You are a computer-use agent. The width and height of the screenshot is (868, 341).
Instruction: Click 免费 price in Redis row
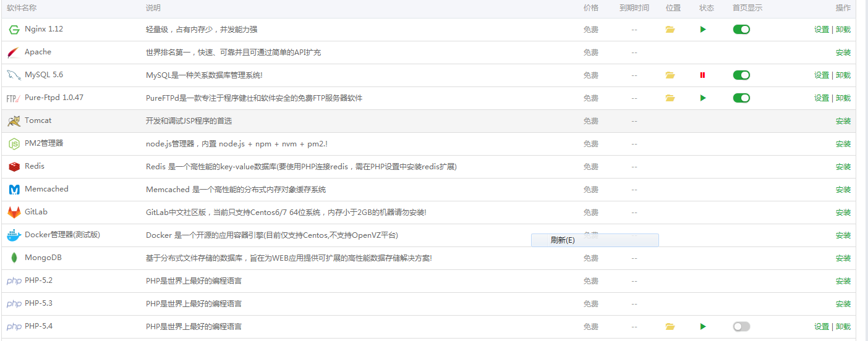tap(591, 167)
